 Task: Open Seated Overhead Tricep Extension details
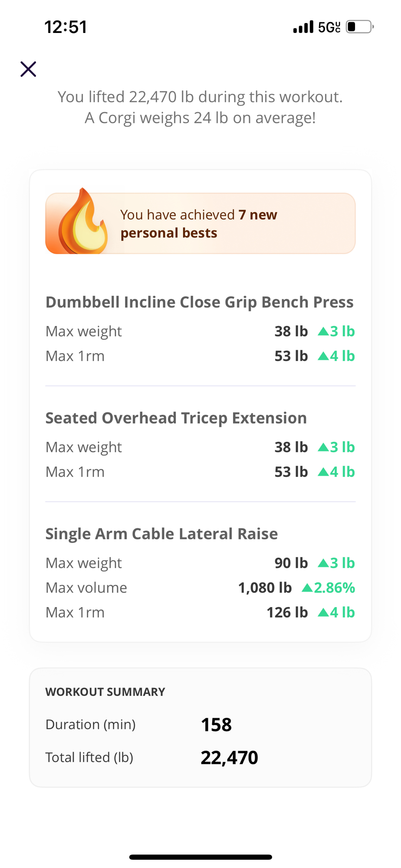[176, 418]
